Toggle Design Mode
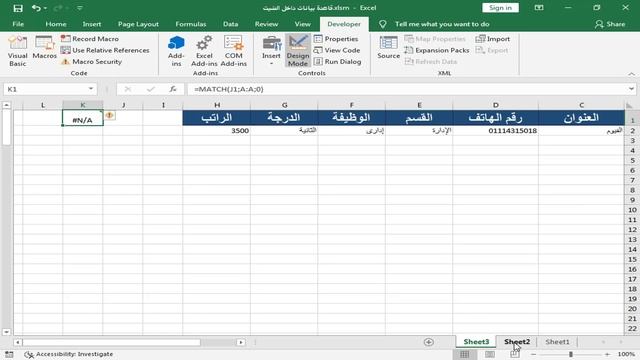The width and height of the screenshot is (640, 360). point(298,51)
